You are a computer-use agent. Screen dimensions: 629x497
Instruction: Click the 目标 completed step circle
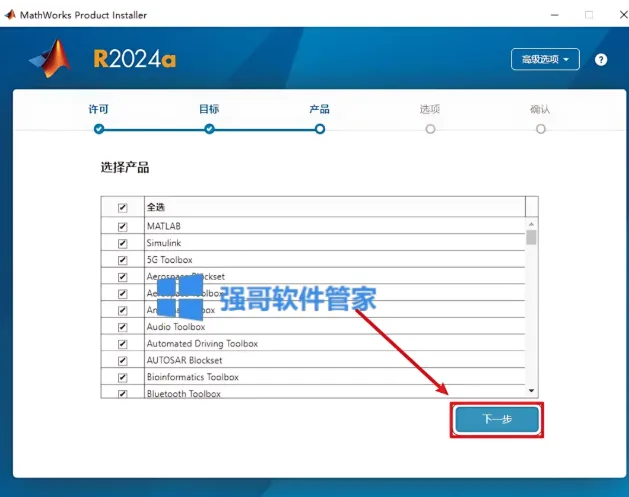click(209, 129)
